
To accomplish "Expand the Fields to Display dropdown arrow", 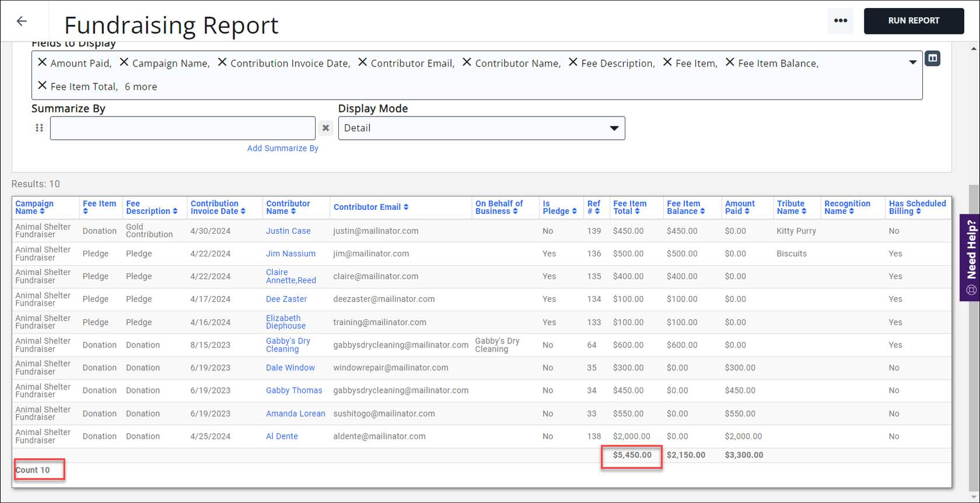I will [x=912, y=62].
